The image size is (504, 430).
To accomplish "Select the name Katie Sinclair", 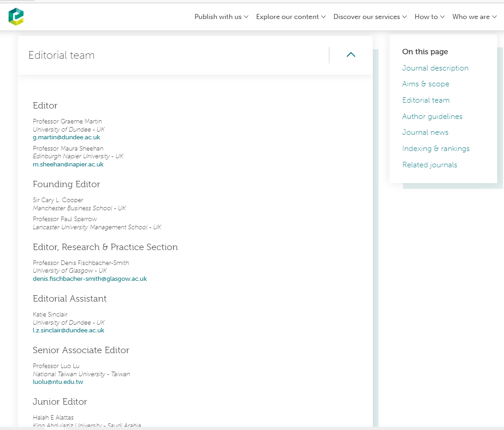I will pos(50,314).
